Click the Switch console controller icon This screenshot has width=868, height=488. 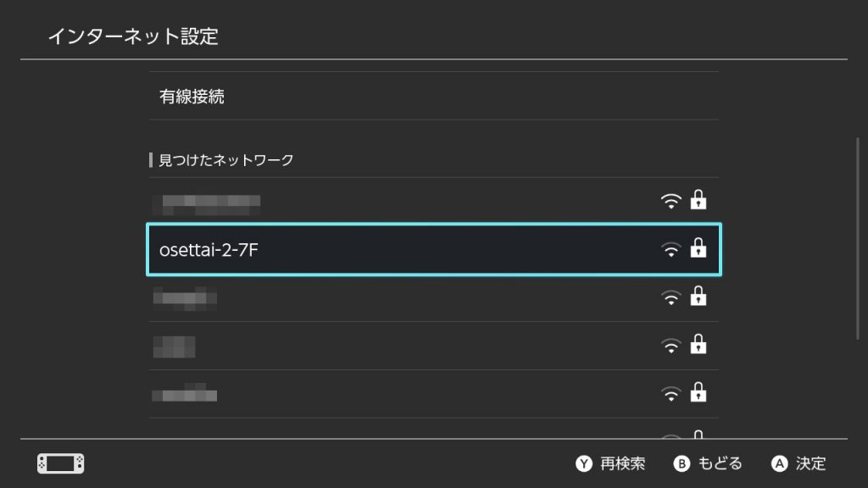(x=60, y=463)
